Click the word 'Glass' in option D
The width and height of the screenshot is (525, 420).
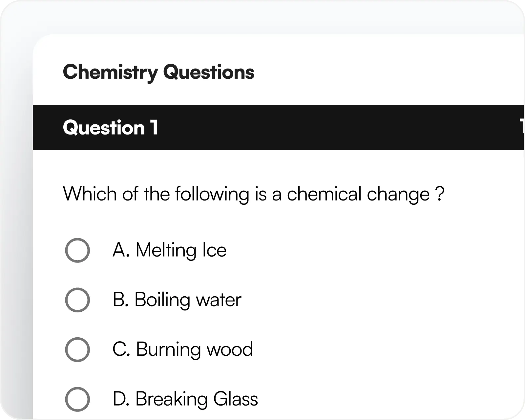[236, 399]
